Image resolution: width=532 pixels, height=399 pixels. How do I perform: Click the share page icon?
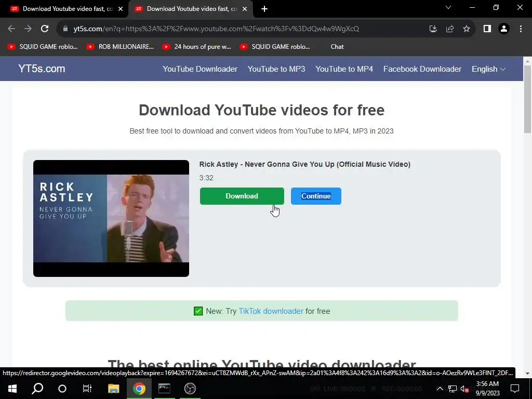pyautogui.click(x=450, y=29)
